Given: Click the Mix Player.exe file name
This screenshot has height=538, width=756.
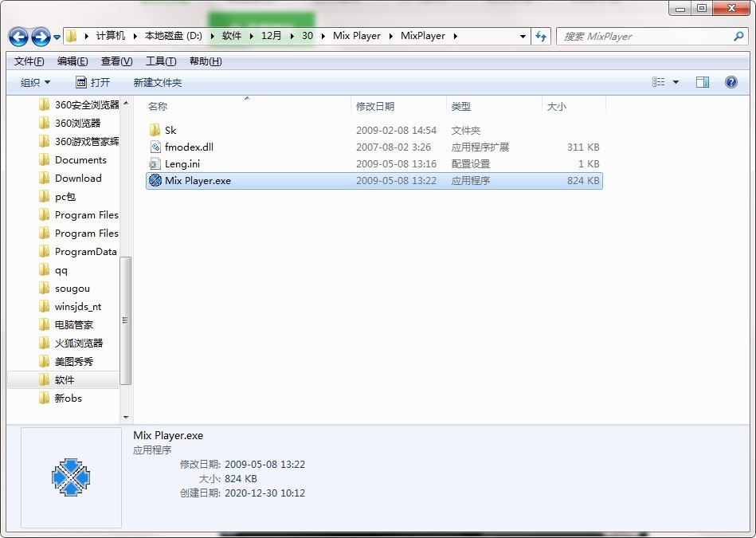Looking at the screenshot, I should (198, 181).
